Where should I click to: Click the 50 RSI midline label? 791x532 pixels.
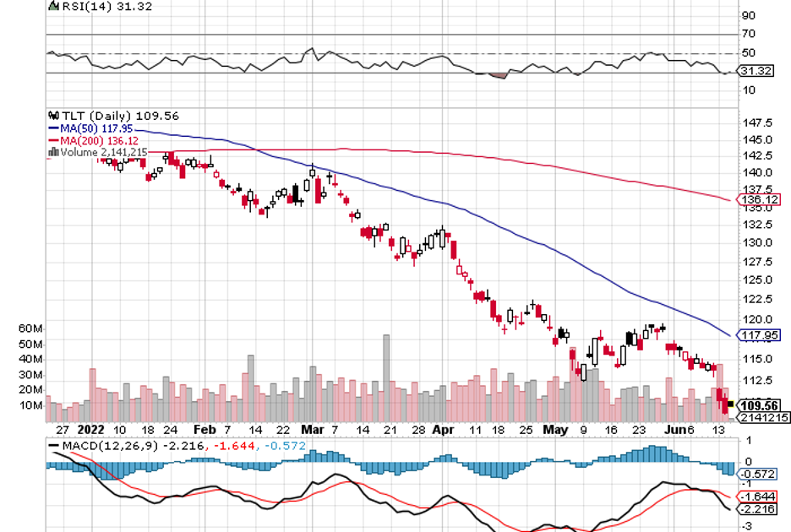point(749,53)
